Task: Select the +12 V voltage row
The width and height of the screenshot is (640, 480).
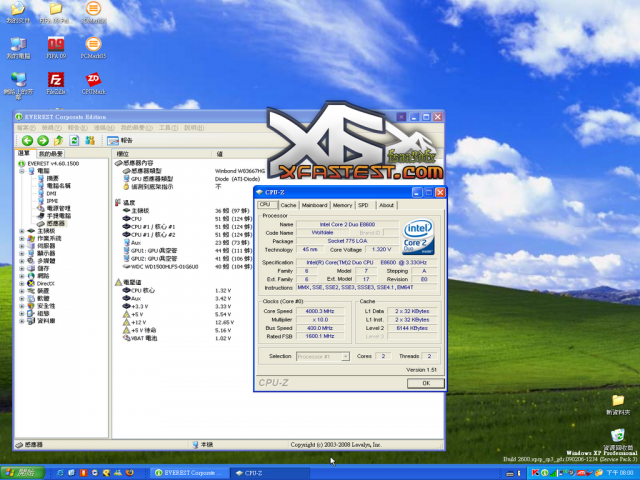Action: (x=178, y=322)
